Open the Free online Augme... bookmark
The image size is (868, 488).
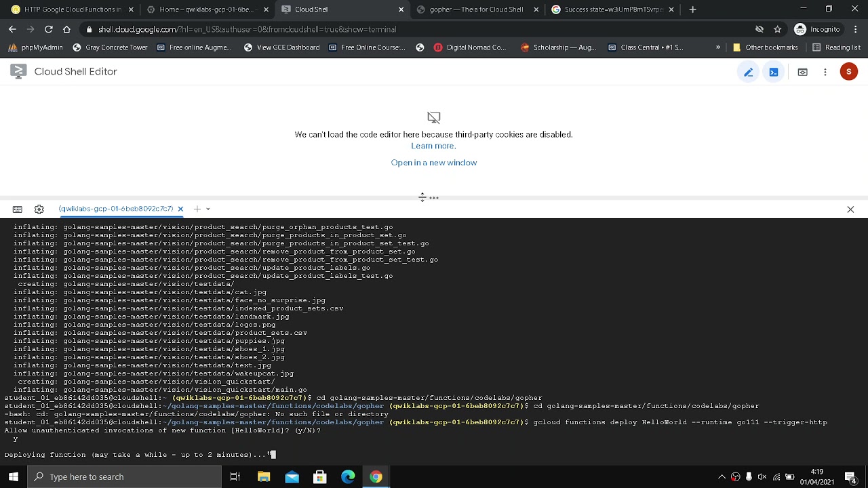(194, 47)
